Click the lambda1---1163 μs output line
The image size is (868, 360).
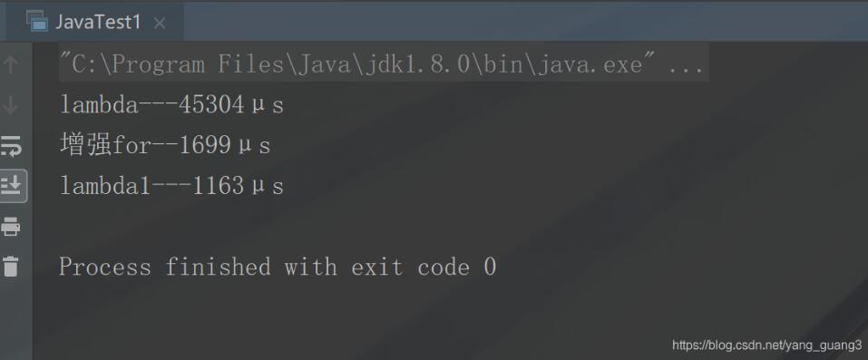click(171, 186)
